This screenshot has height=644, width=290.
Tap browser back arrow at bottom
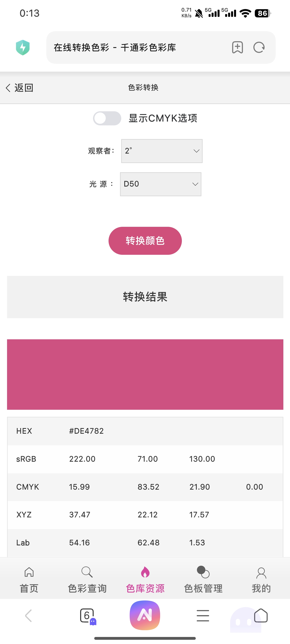(x=29, y=615)
